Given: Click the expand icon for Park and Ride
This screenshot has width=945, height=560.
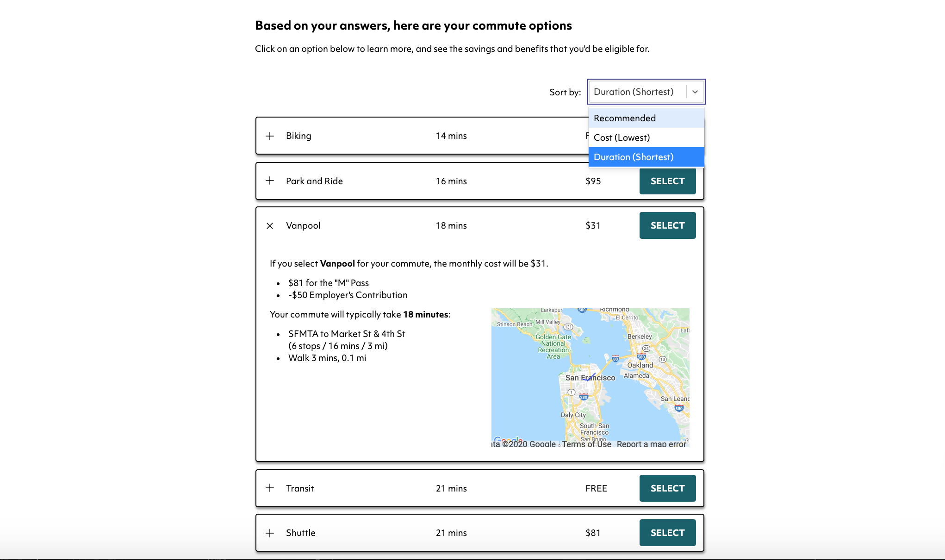Looking at the screenshot, I should click(269, 180).
